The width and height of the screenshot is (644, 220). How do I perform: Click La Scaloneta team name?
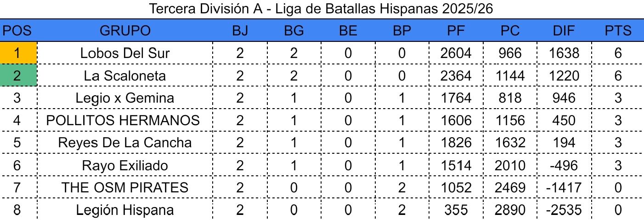coord(125,75)
